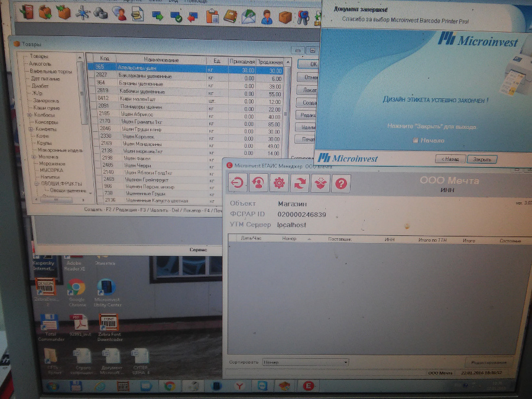The width and height of the screenshot is (532, 399).
Task: Expand the Колбасы tree node
Action: (29, 115)
